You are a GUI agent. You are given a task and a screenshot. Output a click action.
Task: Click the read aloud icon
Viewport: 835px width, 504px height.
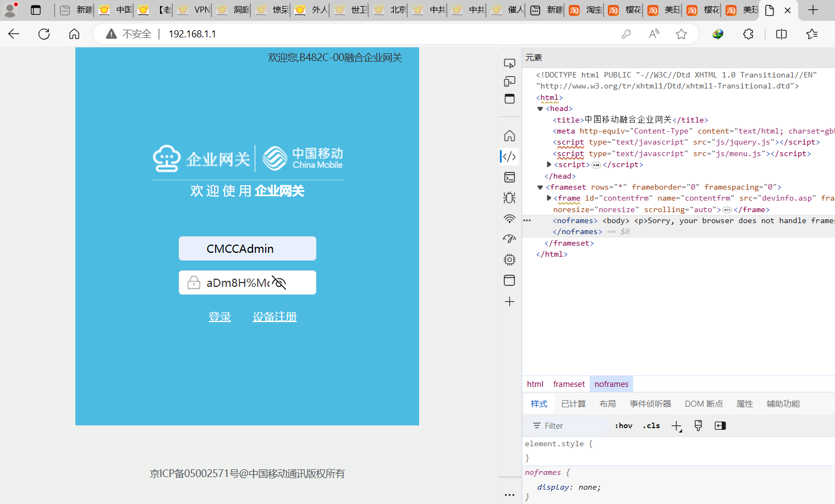[654, 34]
